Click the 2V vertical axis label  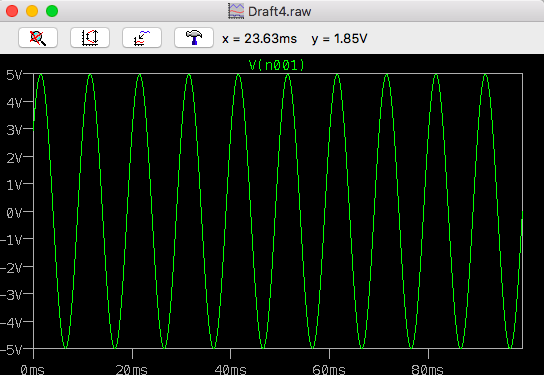pos(14,158)
